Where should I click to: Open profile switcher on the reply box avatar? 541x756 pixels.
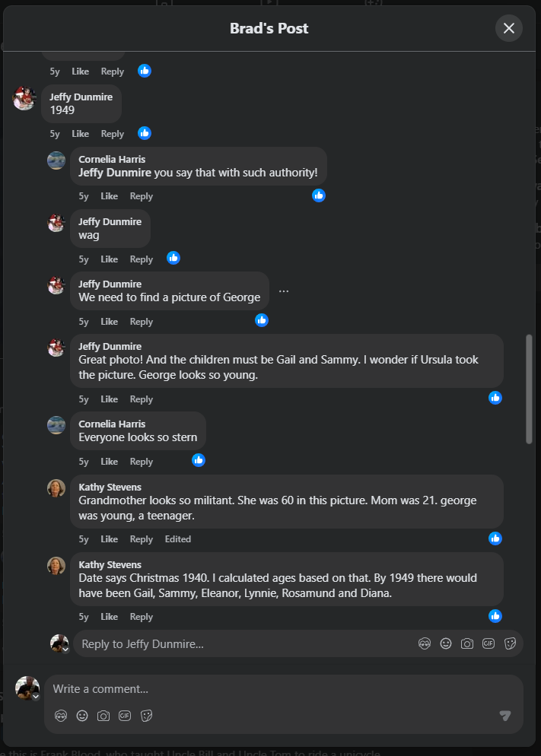[65, 650]
